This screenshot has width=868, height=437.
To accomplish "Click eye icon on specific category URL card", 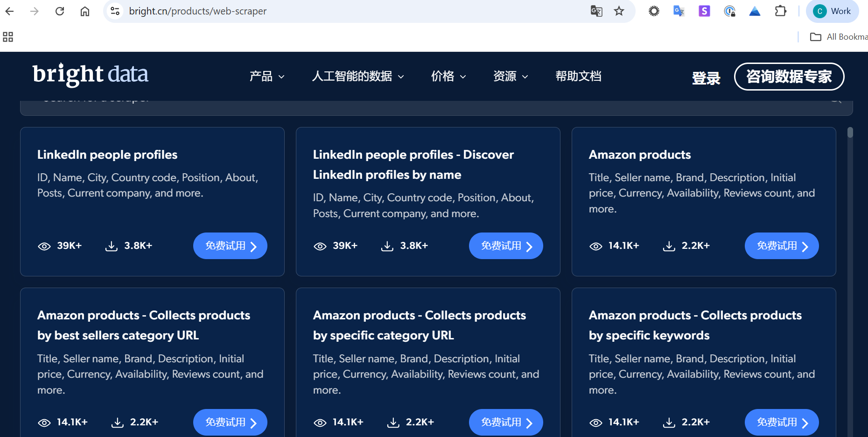I will click(x=320, y=423).
